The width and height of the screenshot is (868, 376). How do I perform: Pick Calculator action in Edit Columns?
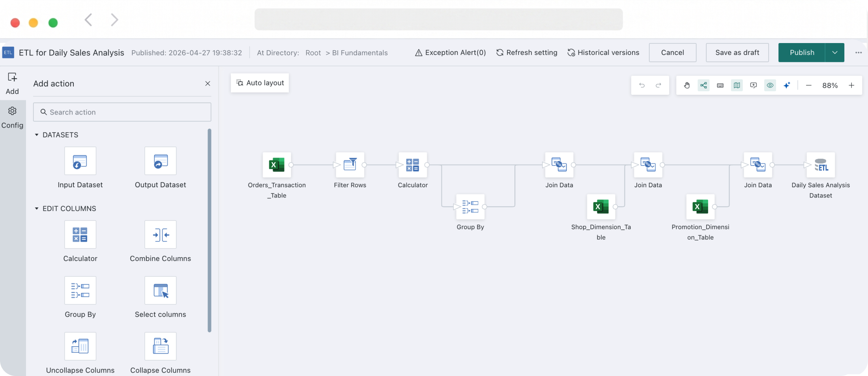point(80,235)
